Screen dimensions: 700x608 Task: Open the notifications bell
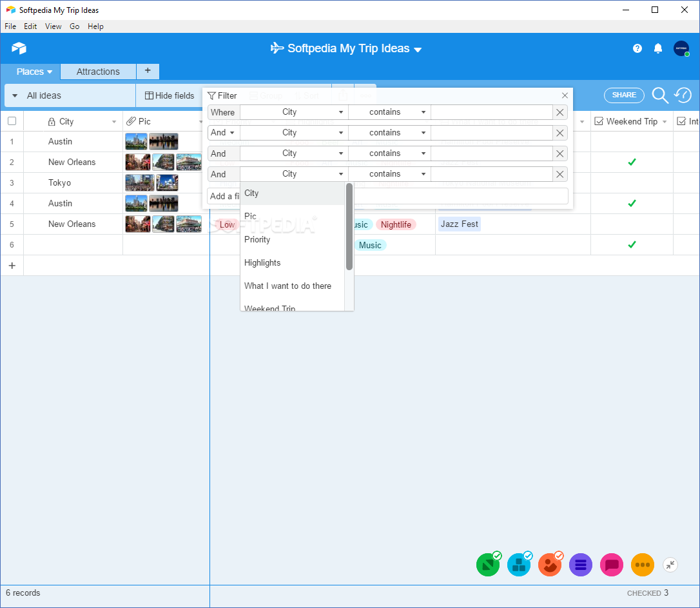coord(658,48)
